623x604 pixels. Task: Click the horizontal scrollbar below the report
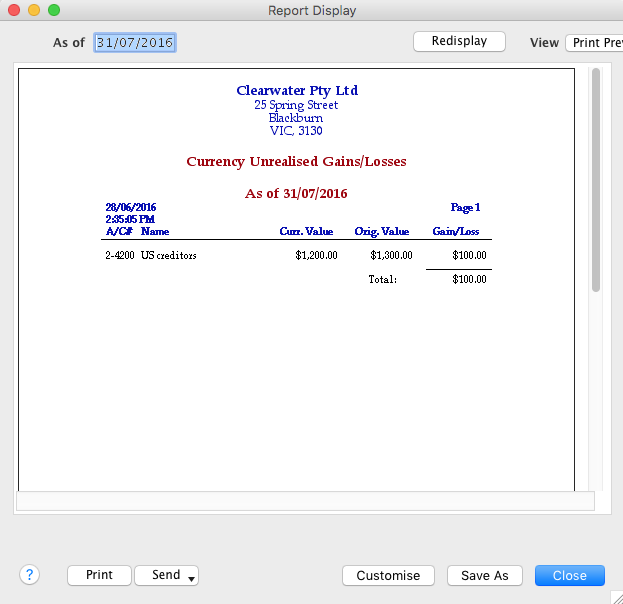(306, 501)
